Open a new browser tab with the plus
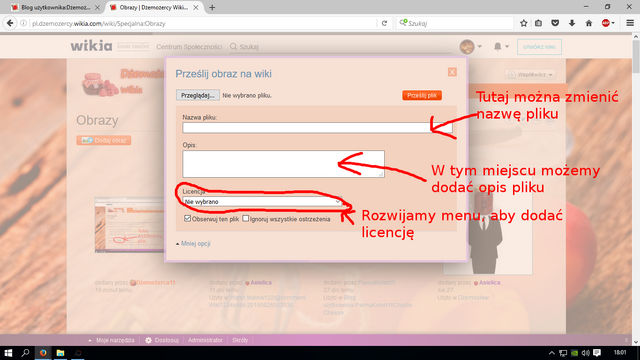This screenshot has height=360, width=640. click(212, 7)
